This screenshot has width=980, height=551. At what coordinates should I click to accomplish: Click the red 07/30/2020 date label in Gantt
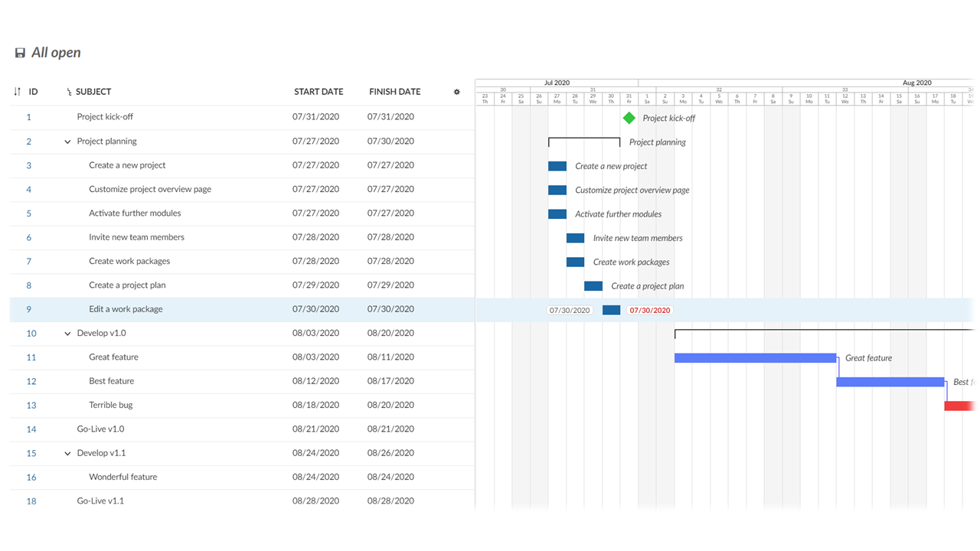click(x=649, y=310)
